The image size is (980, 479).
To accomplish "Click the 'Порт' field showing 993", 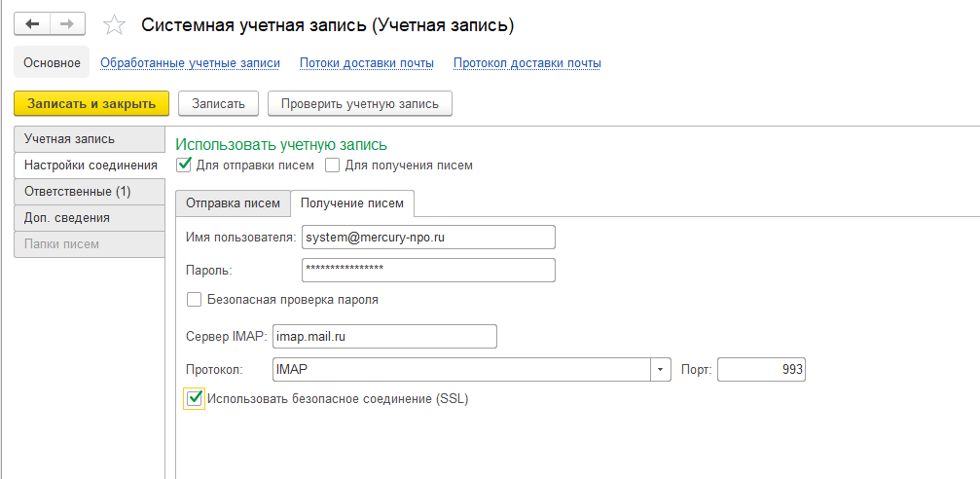I will (x=761, y=370).
